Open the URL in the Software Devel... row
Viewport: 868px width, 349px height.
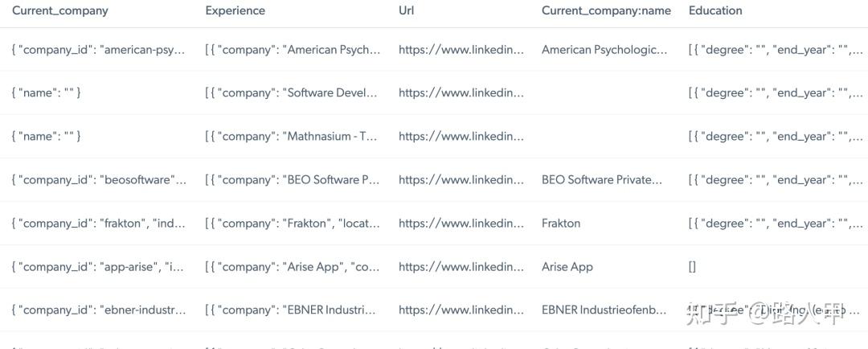(x=461, y=93)
